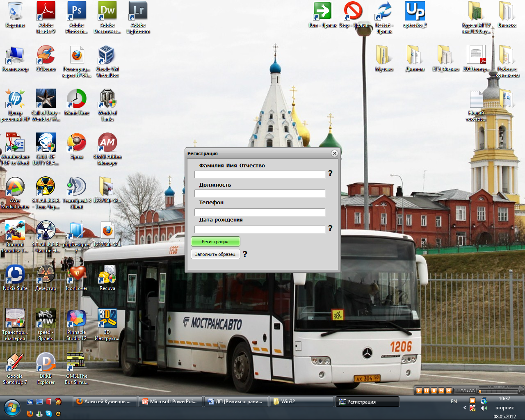525x420 pixels.
Task: Click help mark beside Заполнить образец button
Action: coord(245,254)
